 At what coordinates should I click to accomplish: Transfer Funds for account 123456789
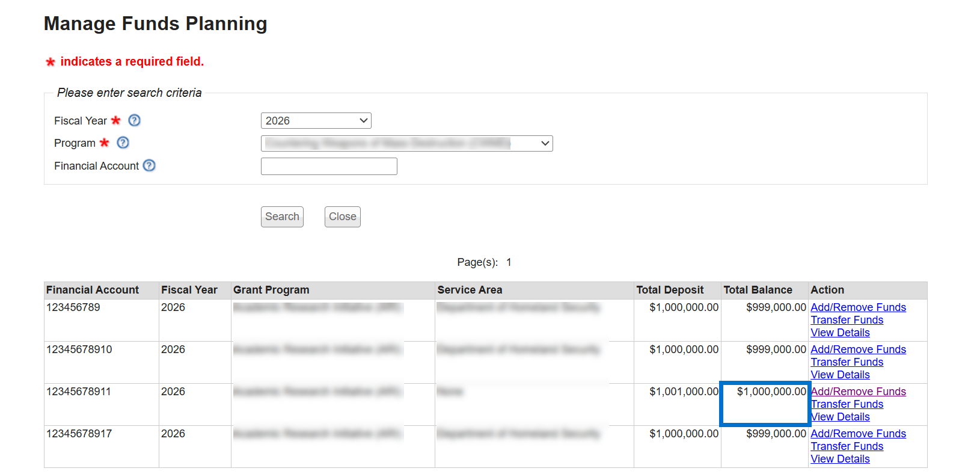(x=847, y=320)
